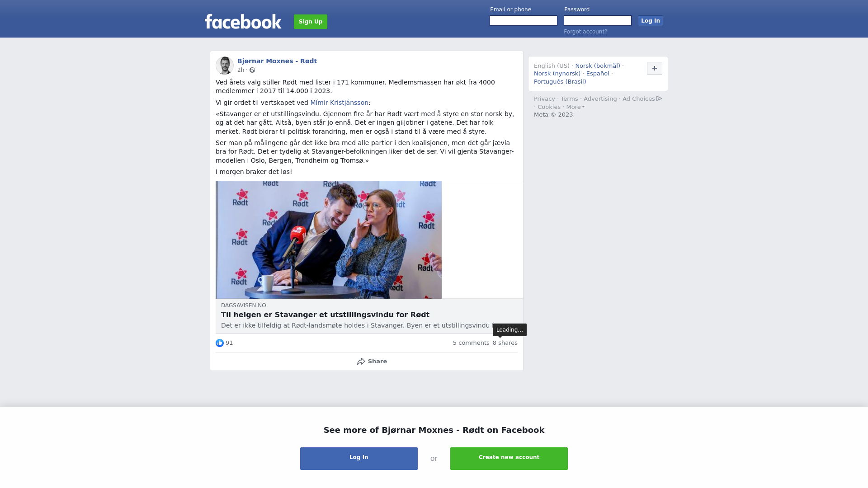Open the Forgot account link
868x488 pixels.
(x=585, y=32)
